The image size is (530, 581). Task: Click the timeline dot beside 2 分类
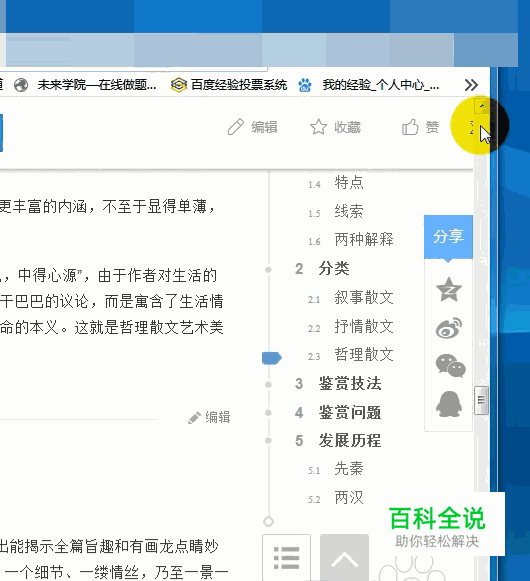[268, 269]
